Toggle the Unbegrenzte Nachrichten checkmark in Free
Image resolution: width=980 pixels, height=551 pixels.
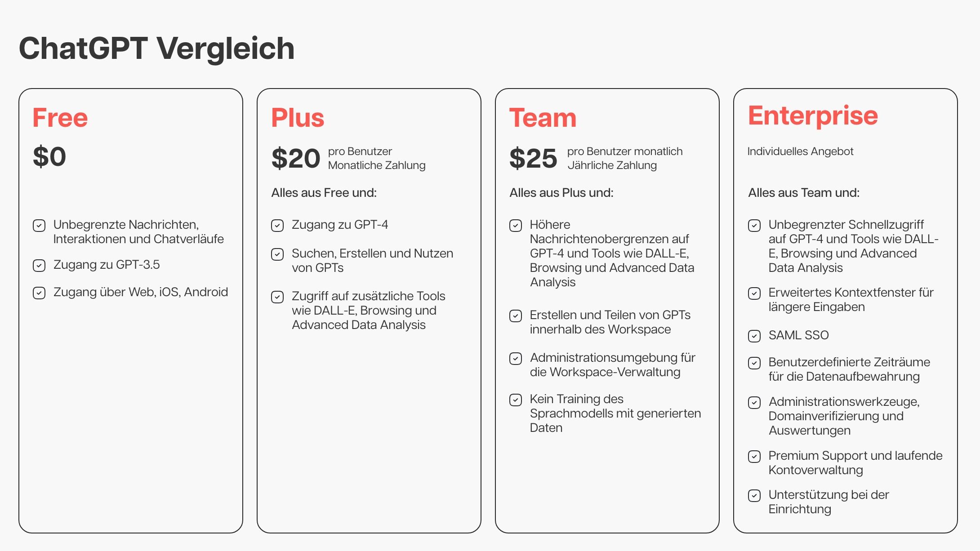[39, 225]
